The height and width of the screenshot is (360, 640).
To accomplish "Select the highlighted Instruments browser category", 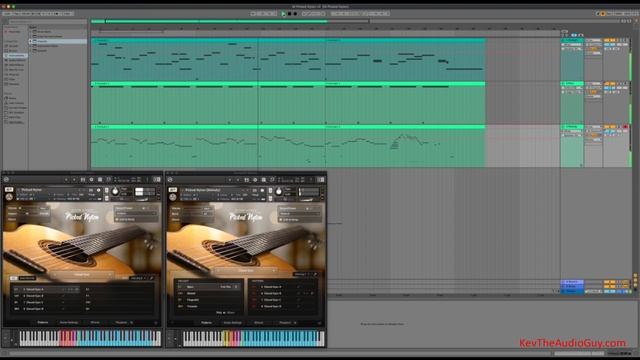I will (16, 56).
